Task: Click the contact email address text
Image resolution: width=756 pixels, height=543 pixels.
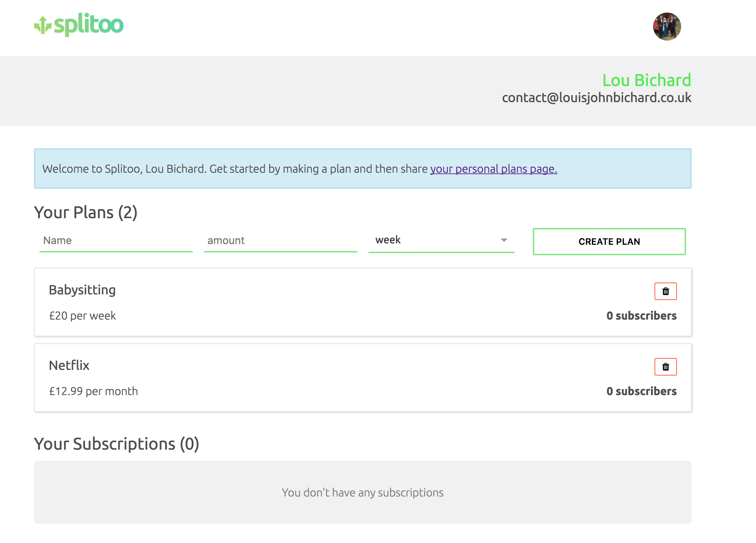Action: [596, 98]
